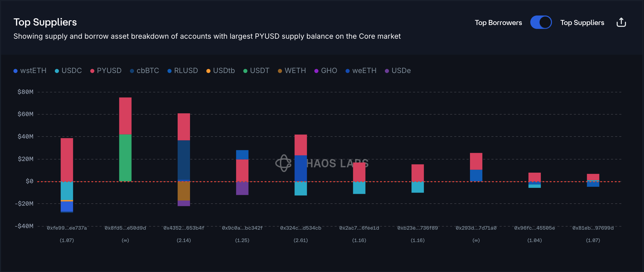The width and height of the screenshot is (644, 272).
Task: Toggle USDC series in legend
Action: [68, 71]
